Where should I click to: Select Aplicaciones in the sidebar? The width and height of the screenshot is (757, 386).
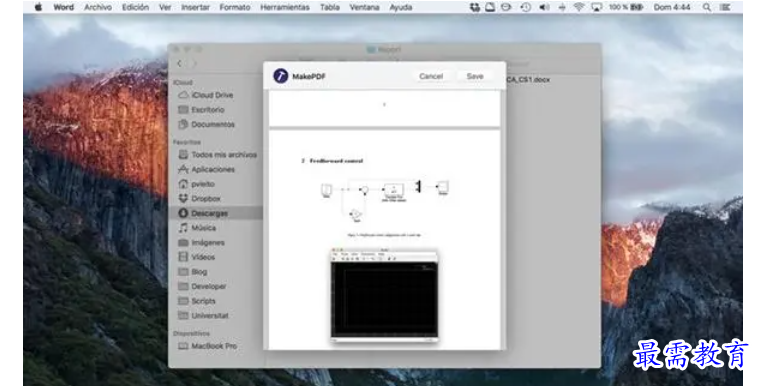coord(207,169)
